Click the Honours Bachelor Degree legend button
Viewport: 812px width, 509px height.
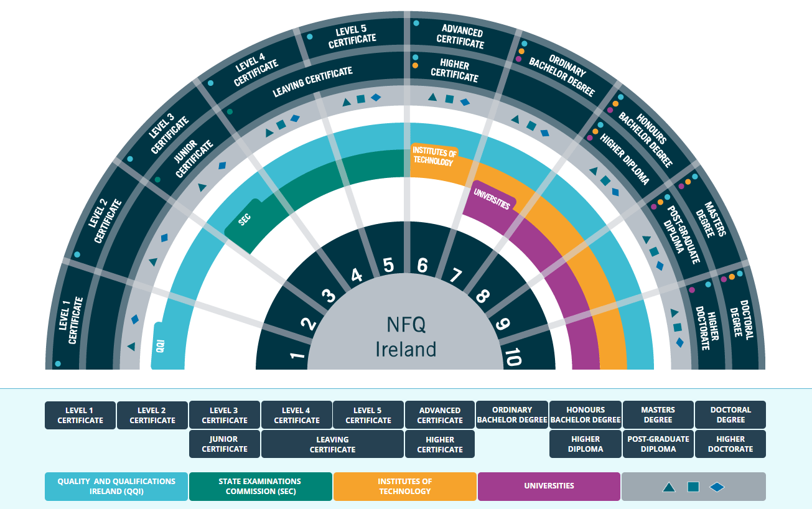pos(586,415)
